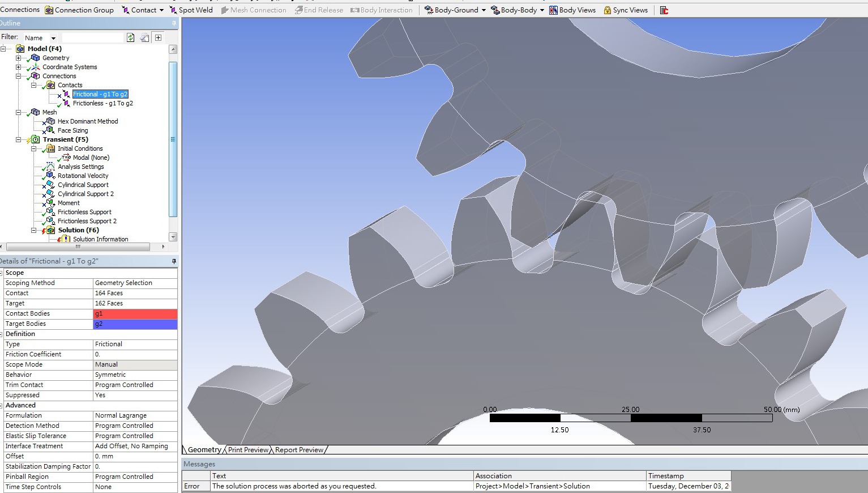This screenshot has height=493, width=868.
Task: Click the Hex Dominant Method mesh icon
Action: click(x=50, y=121)
